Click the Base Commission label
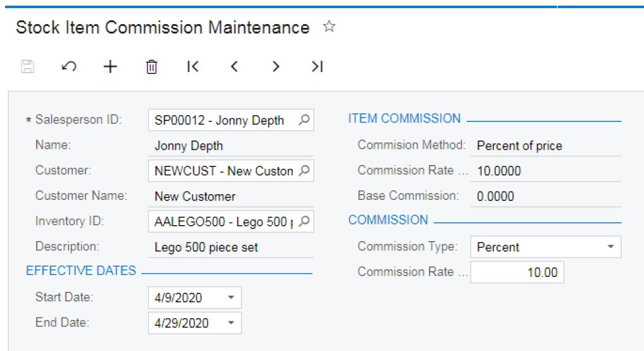 click(408, 195)
